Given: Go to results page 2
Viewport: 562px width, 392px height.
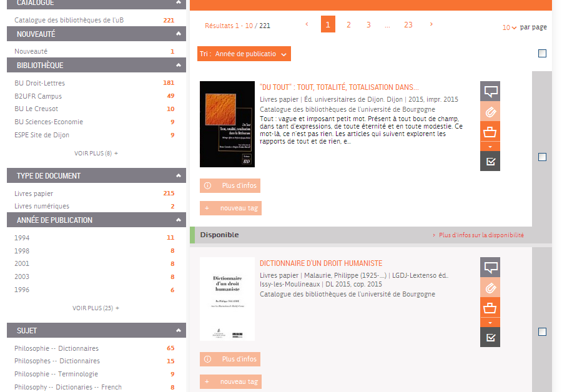Looking at the screenshot, I should (348, 24).
